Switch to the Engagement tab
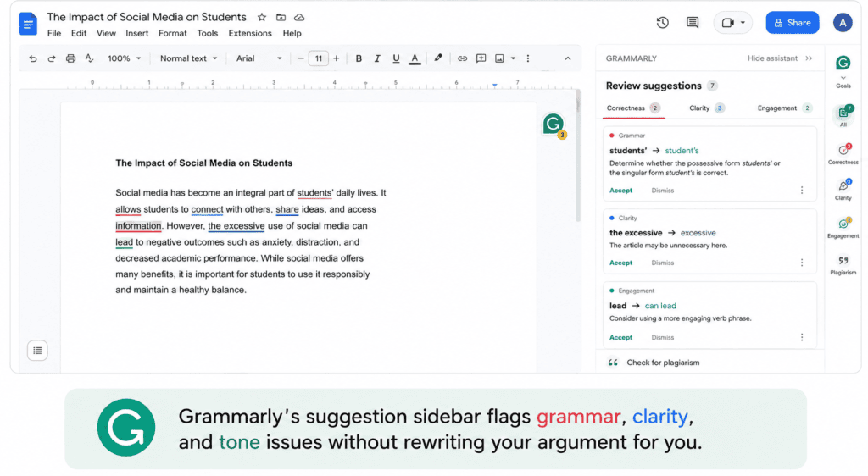 pyautogui.click(x=784, y=108)
